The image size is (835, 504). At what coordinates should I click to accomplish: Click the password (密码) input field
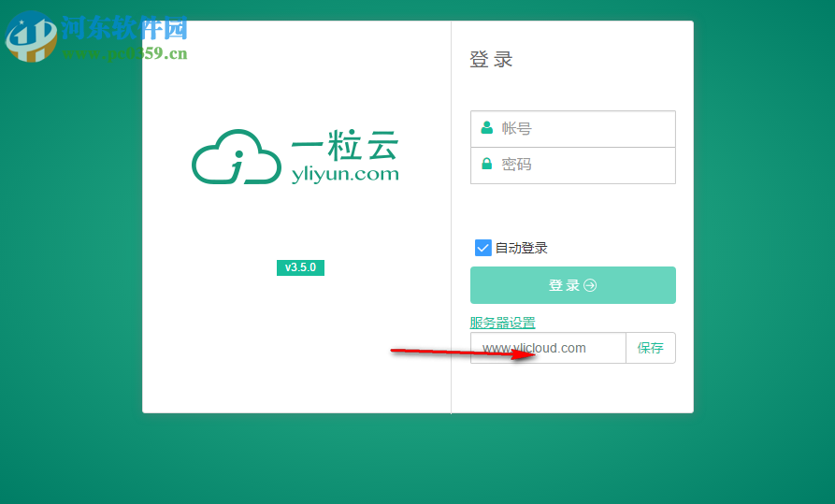tap(573, 166)
